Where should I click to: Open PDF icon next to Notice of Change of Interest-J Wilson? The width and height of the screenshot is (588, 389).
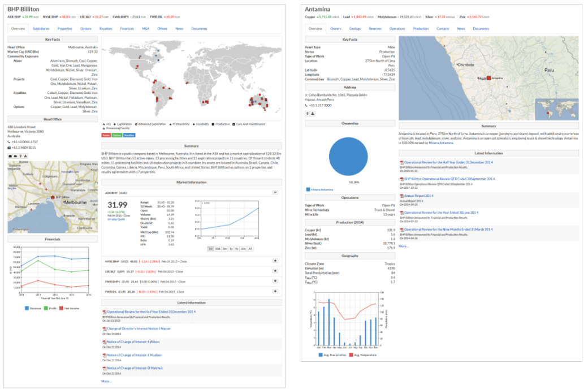105,342
